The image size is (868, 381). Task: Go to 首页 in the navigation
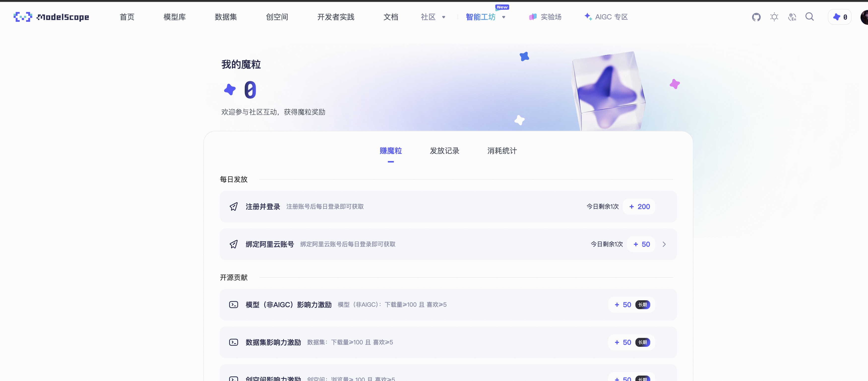click(x=127, y=17)
